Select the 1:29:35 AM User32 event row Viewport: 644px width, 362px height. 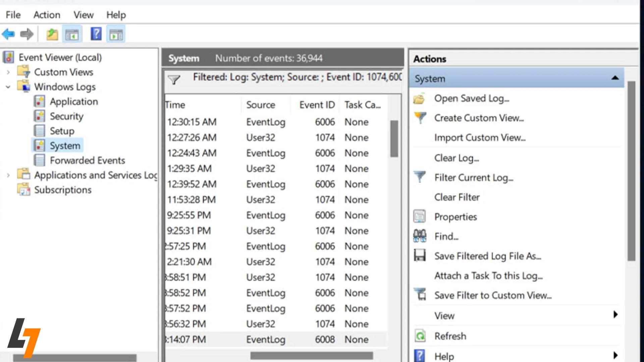(276, 169)
